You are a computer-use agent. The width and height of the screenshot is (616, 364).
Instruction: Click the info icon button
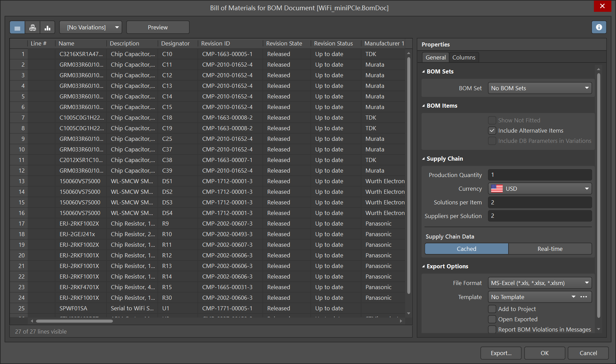599,27
